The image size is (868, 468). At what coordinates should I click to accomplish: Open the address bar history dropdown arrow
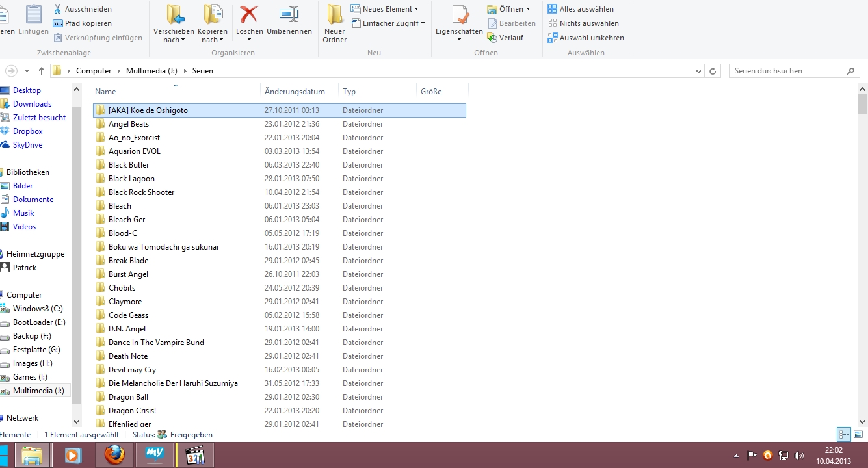(x=698, y=71)
